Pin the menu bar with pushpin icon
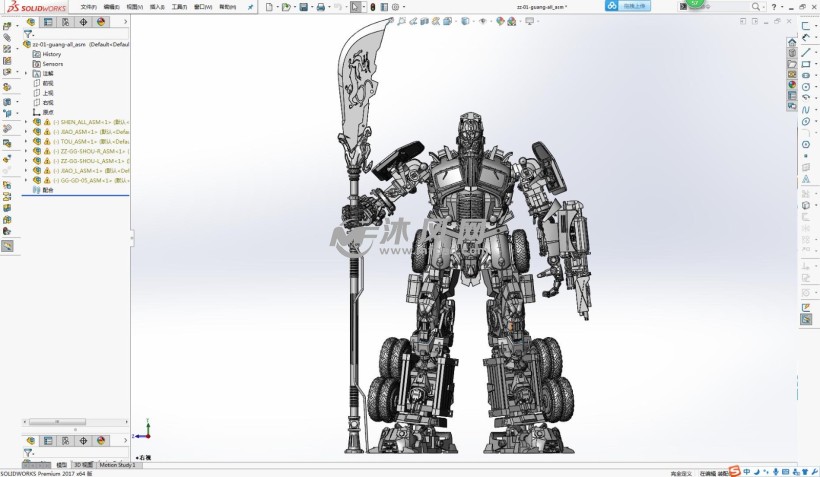Screen dimensions: 820x477 tap(250, 7)
